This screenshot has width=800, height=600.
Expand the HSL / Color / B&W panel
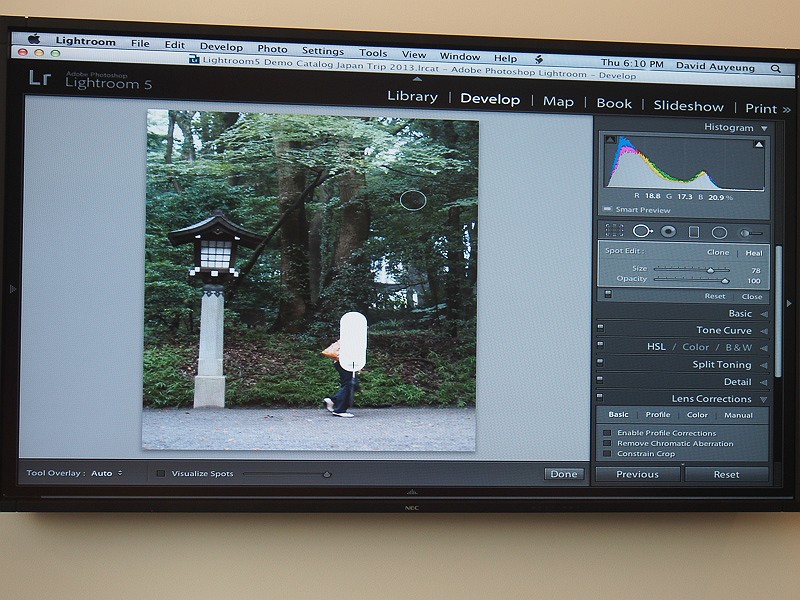pos(764,348)
